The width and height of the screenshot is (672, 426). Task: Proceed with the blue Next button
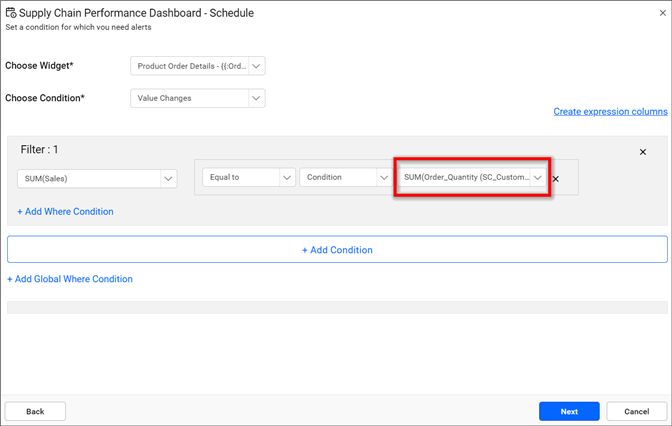[x=569, y=411]
